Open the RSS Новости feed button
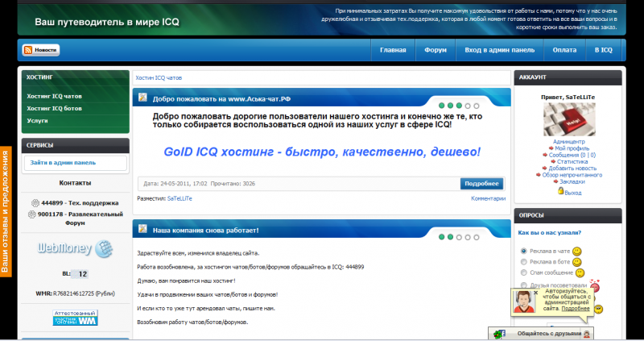Image resolution: width=644 pixels, height=341 pixels. point(41,50)
